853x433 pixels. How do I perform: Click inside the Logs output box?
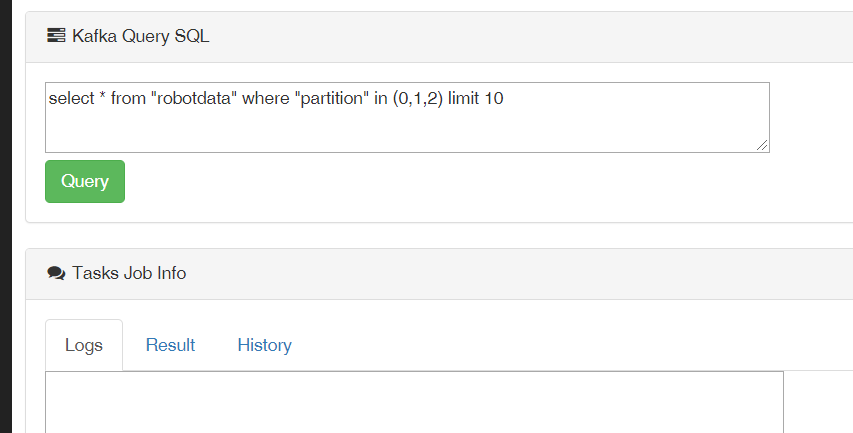[415, 402]
